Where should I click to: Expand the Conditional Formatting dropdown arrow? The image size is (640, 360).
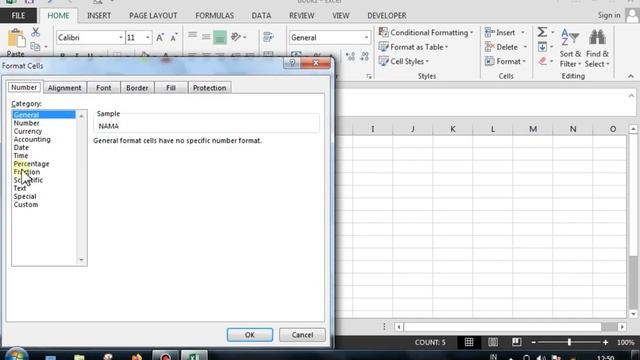click(471, 33)
